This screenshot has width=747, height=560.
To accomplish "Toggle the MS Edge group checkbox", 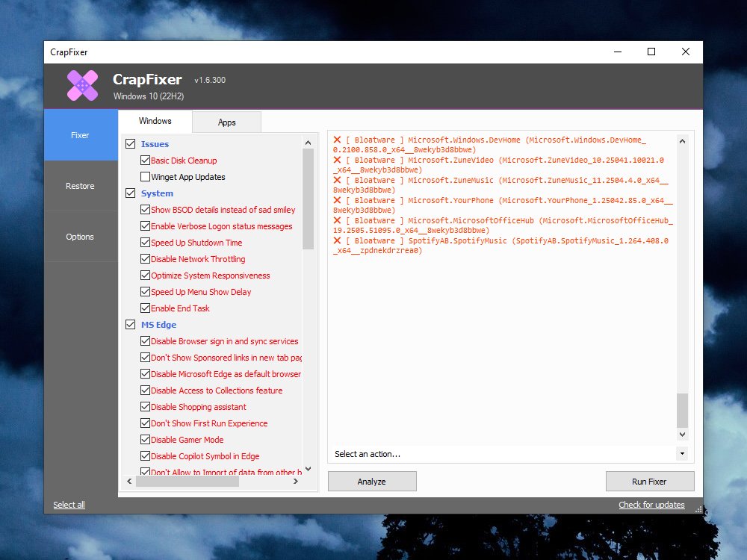I will (x=130, y=324).
